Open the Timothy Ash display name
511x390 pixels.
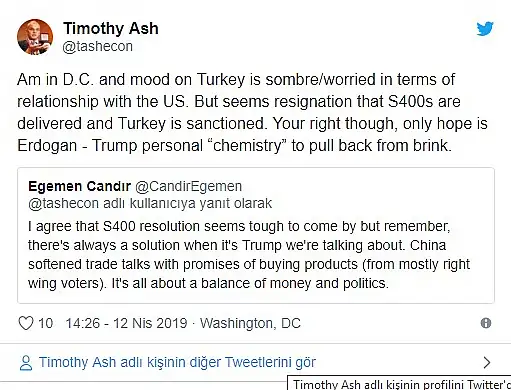tap(111, 28)
